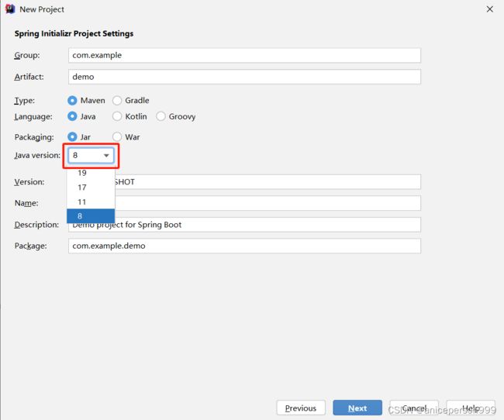The image size is (504, 420).
Task: Click the Next button
Action: pos(357,408)
